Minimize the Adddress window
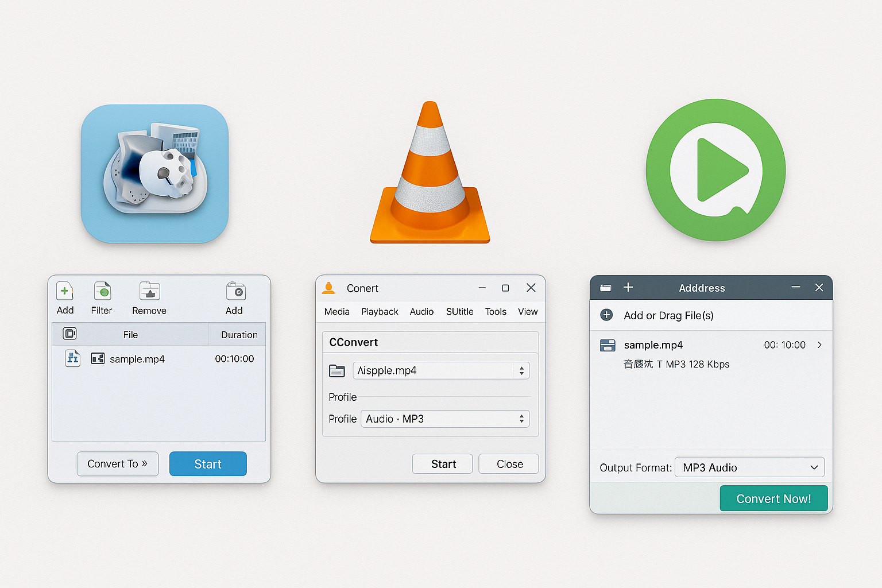 (796, 287)
